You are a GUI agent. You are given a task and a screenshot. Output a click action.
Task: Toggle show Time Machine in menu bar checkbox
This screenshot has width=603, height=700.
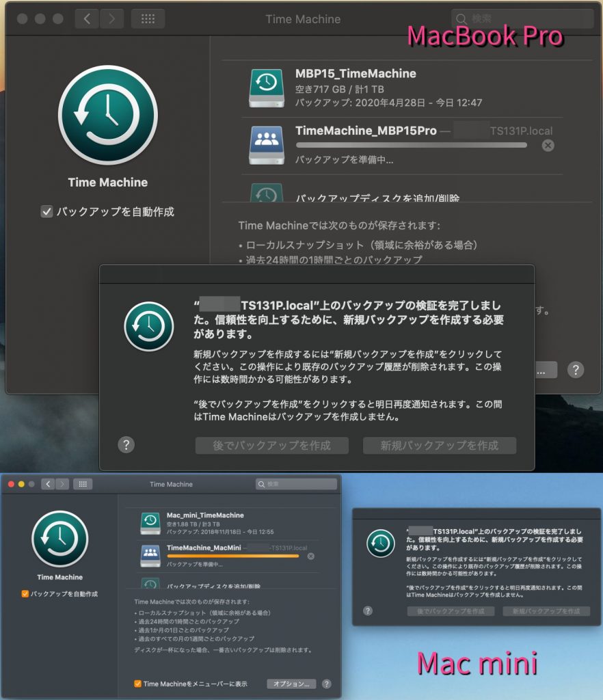click(x=137, y=684)
